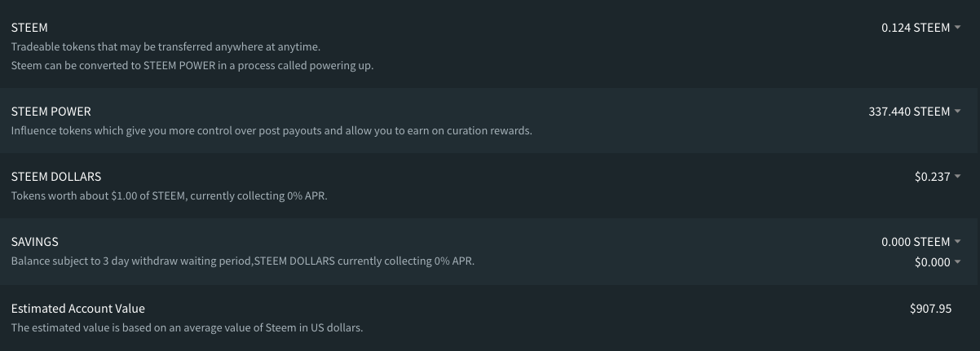Screen dimensions: 980x351
Task: Click the STEEM section heading
Action: point(29,28)
